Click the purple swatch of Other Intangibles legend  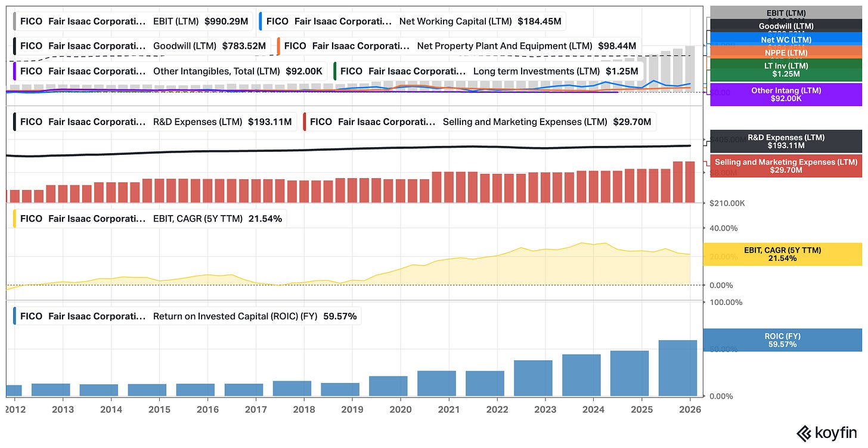coord(15,71)
